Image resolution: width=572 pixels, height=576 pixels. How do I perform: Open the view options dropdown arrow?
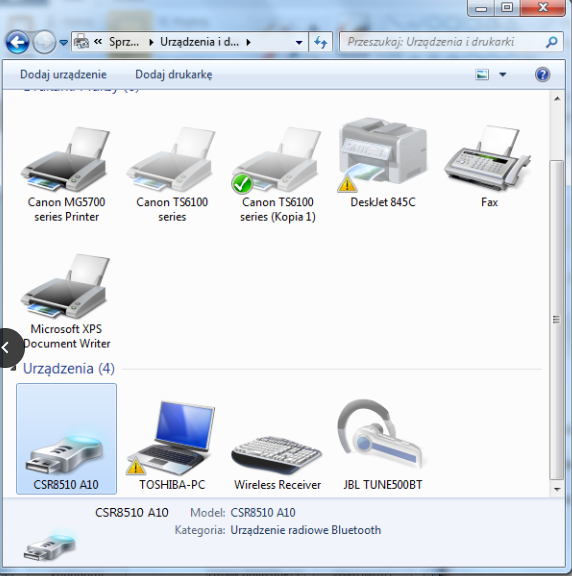[503, 75]
